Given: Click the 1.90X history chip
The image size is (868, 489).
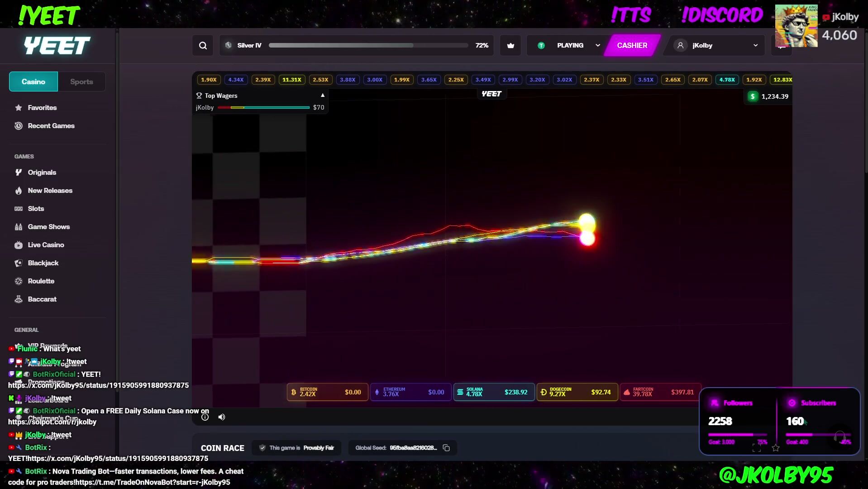Looking at the screenshot, I should click(x=209, y=80).
